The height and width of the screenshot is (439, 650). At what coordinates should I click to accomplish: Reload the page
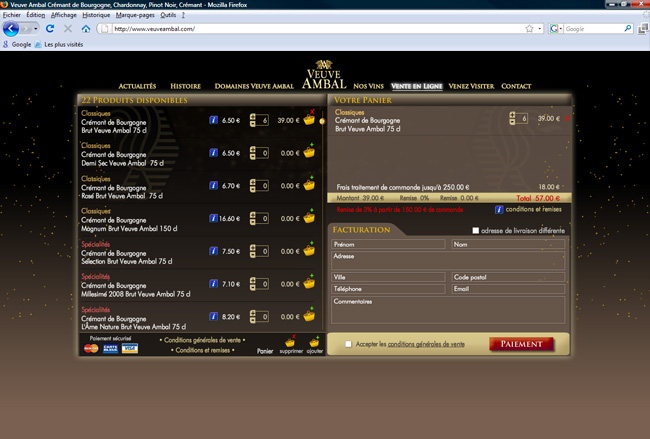50,29
